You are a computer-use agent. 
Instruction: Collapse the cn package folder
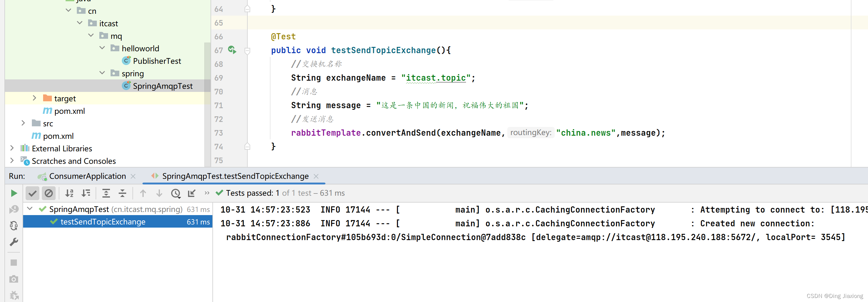pyautogui.click(x=68, y=10)
